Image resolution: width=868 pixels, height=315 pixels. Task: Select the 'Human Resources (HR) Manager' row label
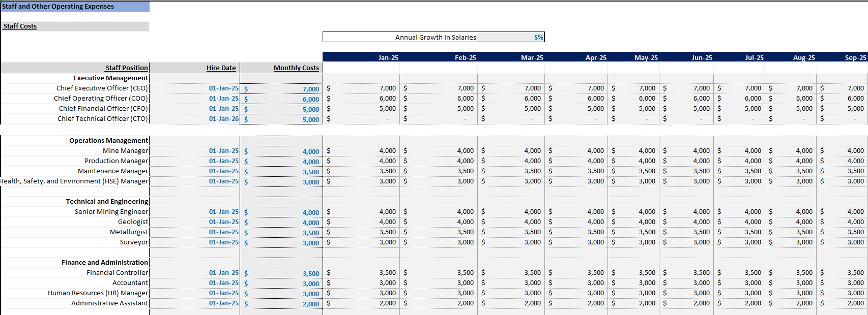[98, 293]
